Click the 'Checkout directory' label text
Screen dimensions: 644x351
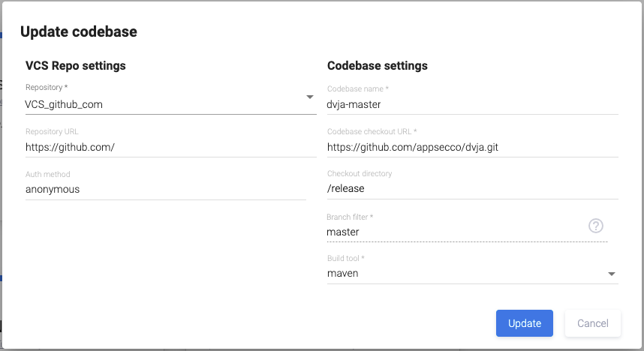click(360, 174)
